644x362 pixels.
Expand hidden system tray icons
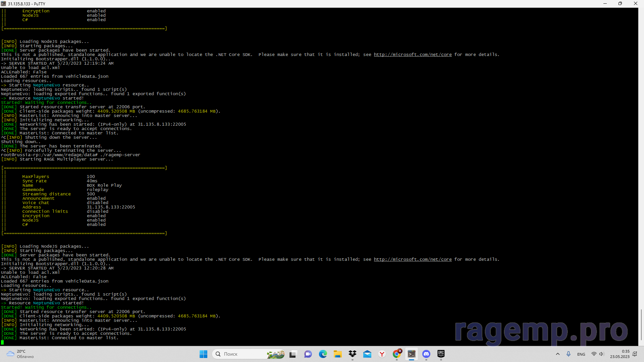pyautogui.click(x=558, y=354)
